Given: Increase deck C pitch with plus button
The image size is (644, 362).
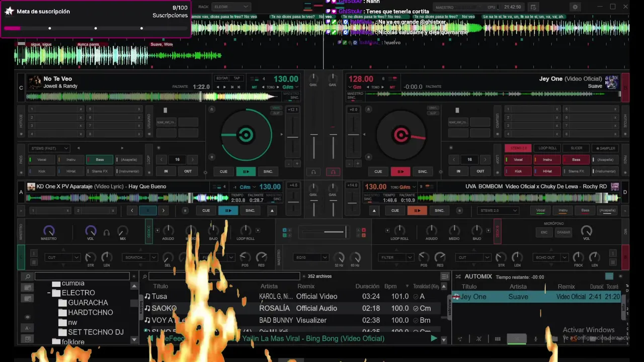Looking at the screenshot, I should coord(297,163).
